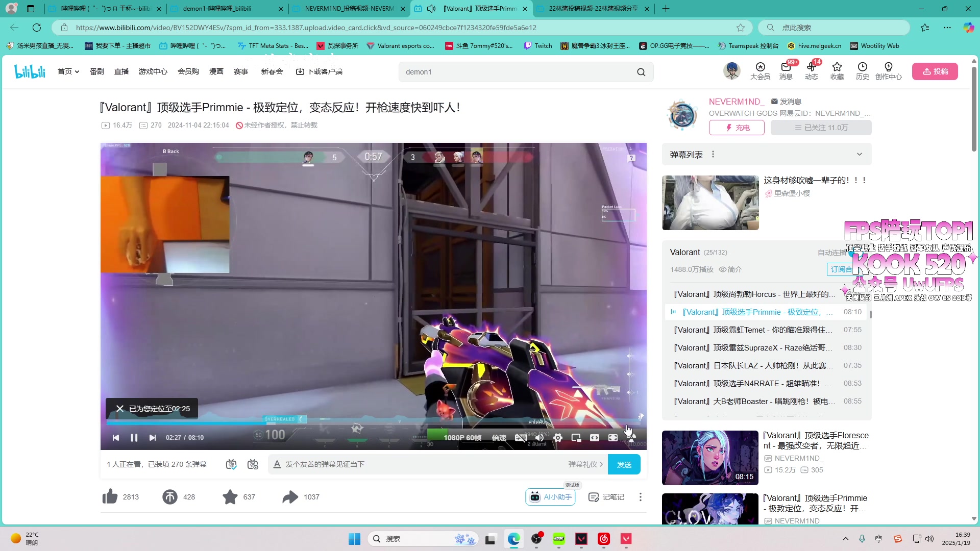Open the AI小助手 assistant

point(550,497)
